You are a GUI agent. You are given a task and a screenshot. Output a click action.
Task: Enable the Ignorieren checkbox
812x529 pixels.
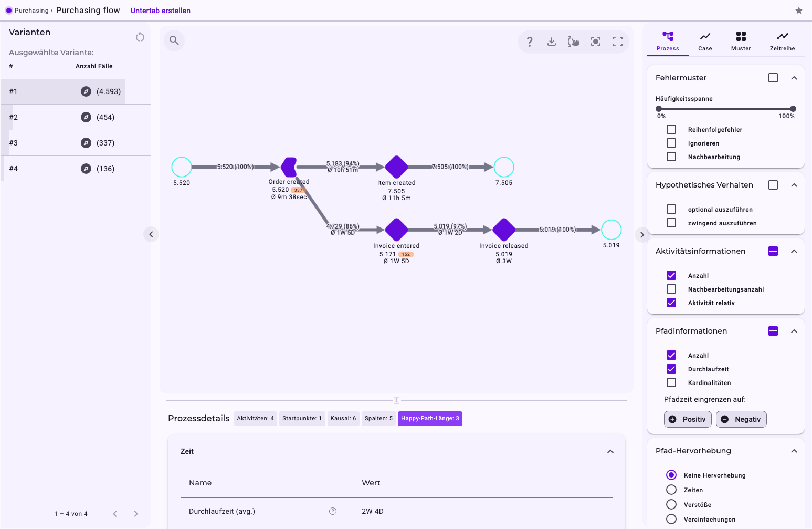[x=671, y=143]
